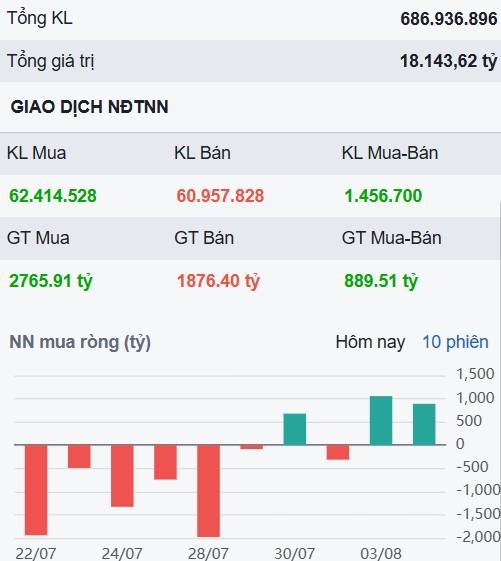
Task: Click the red bar for 22/07
Action: pos(36,490)
